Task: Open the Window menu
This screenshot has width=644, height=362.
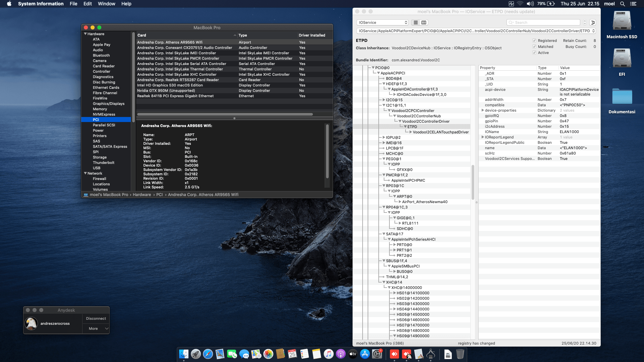Action: pos(106,4)
